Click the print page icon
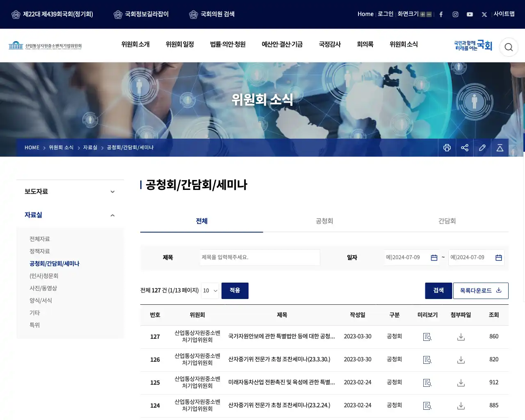This screenshot has width=525, height=420. coord(447,148)
